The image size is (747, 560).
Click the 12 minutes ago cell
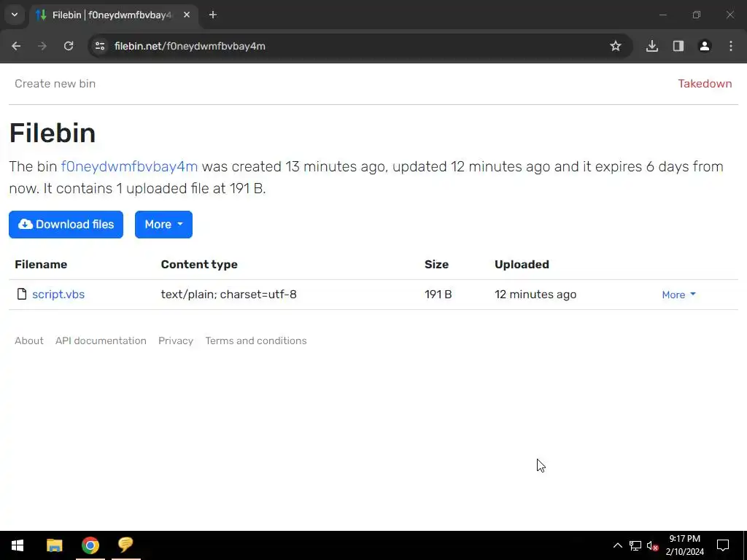coord(535,295)
